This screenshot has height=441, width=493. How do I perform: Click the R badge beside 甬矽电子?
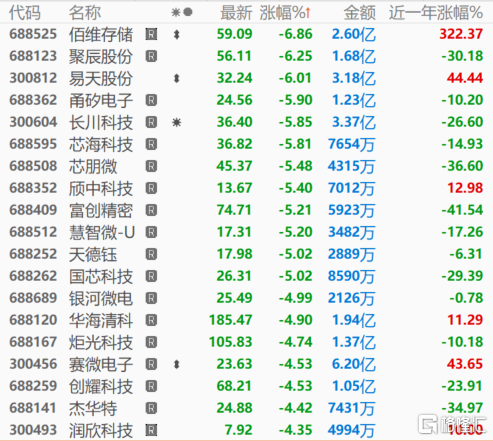click(x=151, y=100)
